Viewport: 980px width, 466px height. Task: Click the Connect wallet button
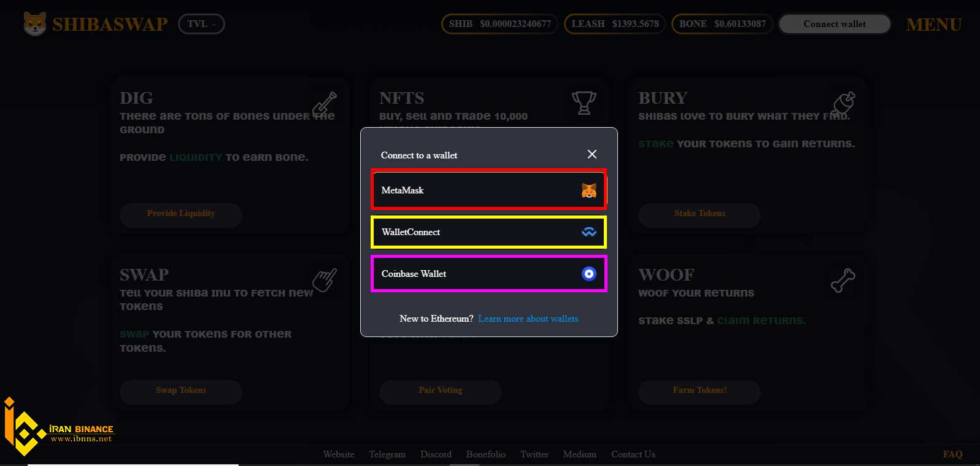point(835,24)
